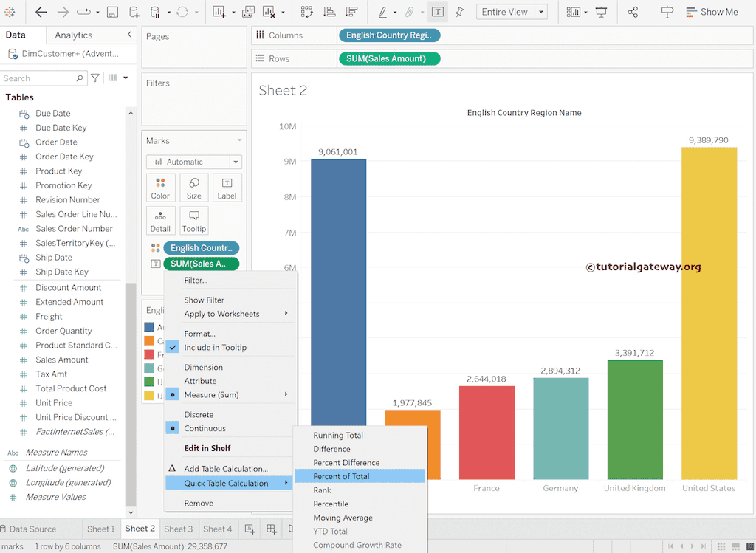Screen dimensions: 756x553
Task: Click the sort ascending toolbar icon
Action: click(331, 12)
